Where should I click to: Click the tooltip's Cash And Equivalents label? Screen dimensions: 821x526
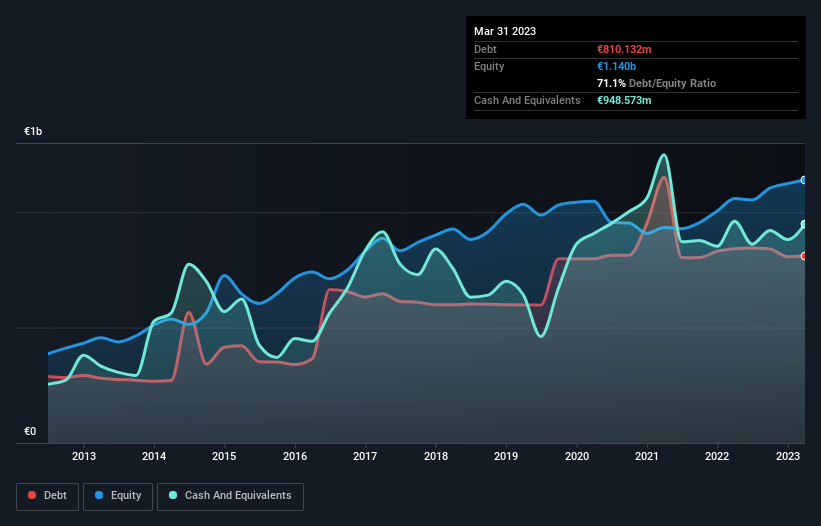pyautogui.click(x=527, y=100)
